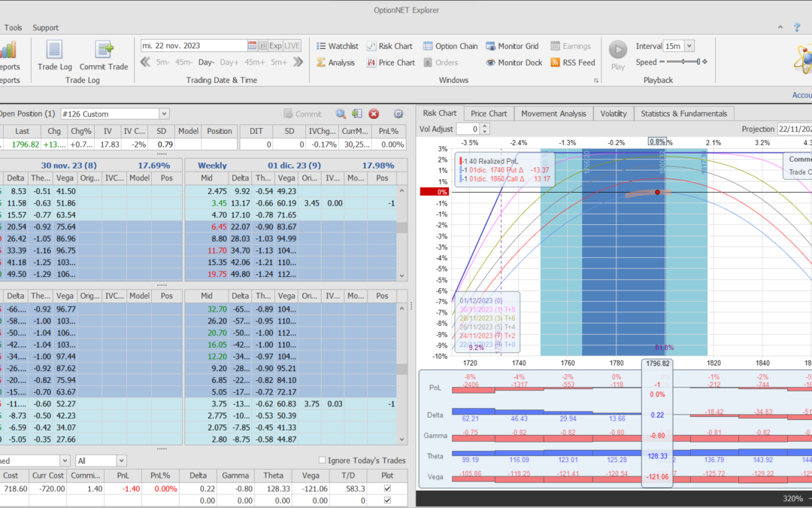
Task: Click the red delete position icon
Action: click(x=374, y=114)
